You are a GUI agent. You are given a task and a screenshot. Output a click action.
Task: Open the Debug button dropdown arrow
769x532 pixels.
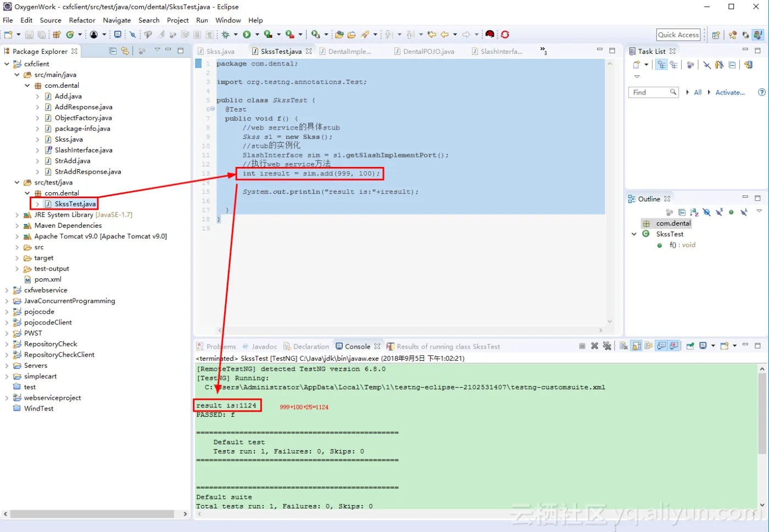(236, 35)
